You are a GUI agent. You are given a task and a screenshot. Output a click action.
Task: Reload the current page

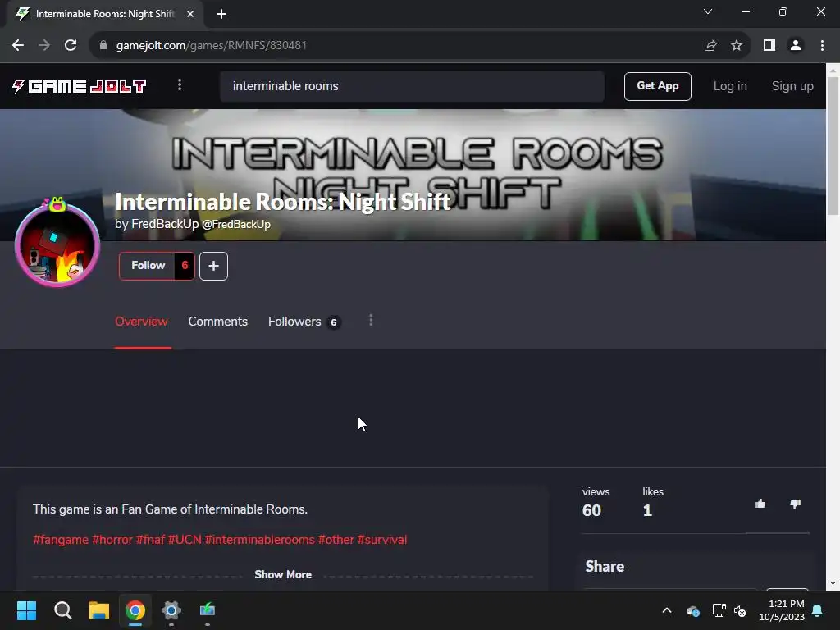coord(71,46)
